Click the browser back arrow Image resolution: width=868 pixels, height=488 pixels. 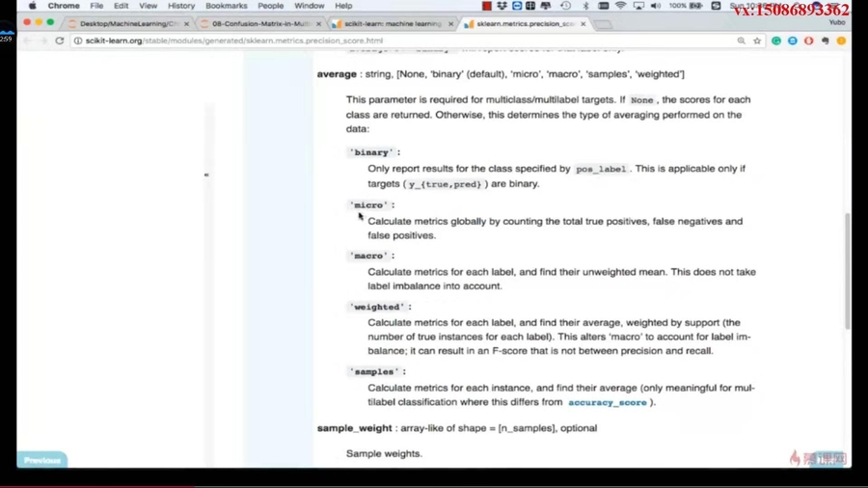pos(27,41)
